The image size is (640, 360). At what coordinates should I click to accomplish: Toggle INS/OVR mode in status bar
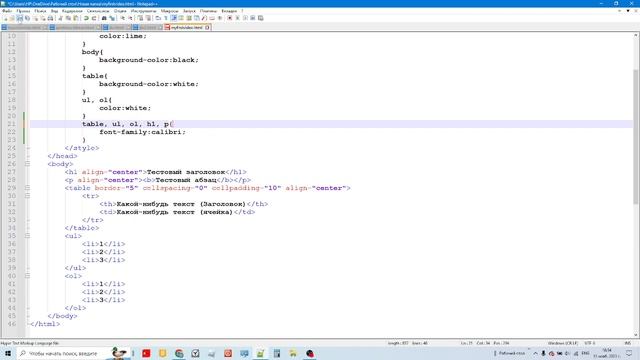627,343
